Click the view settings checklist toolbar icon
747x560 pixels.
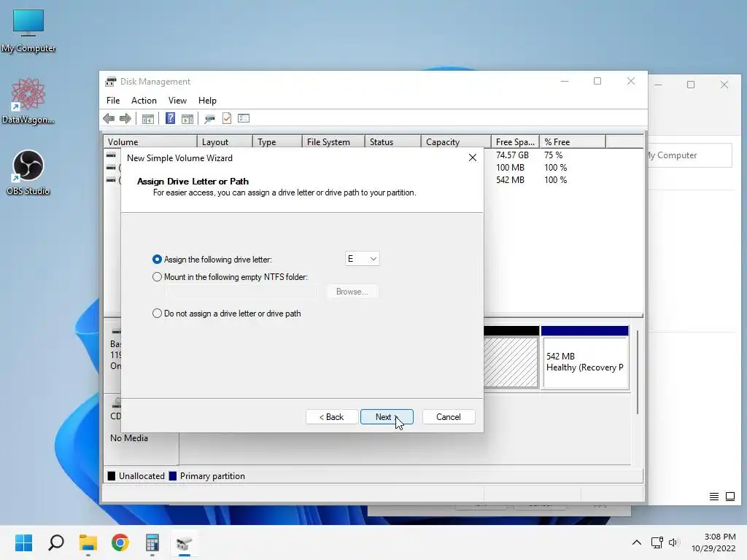(x=244, y=118)
